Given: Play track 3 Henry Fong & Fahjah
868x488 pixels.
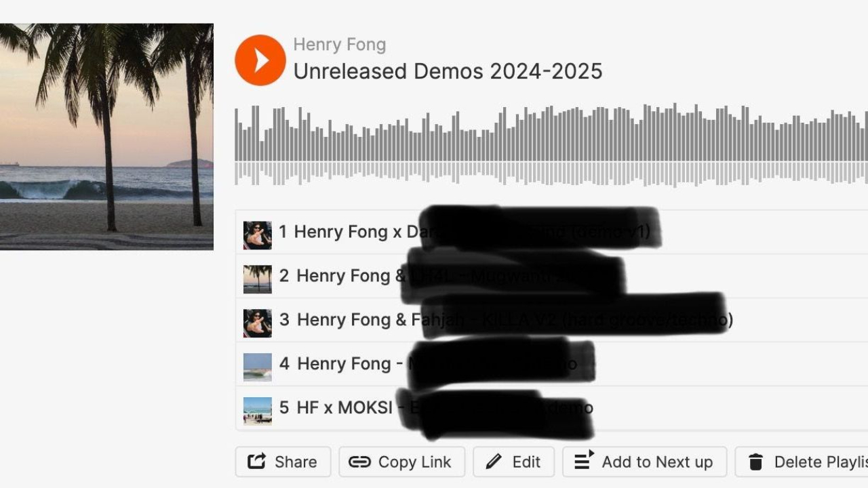Looking at the screenshot, I should (551, 320).
